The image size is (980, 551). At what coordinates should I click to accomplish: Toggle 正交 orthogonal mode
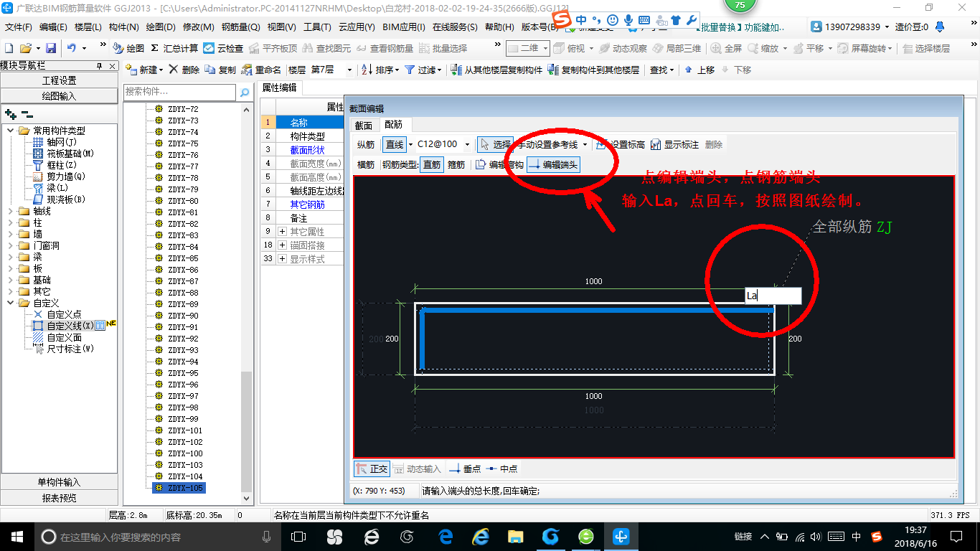click(372, 468)
